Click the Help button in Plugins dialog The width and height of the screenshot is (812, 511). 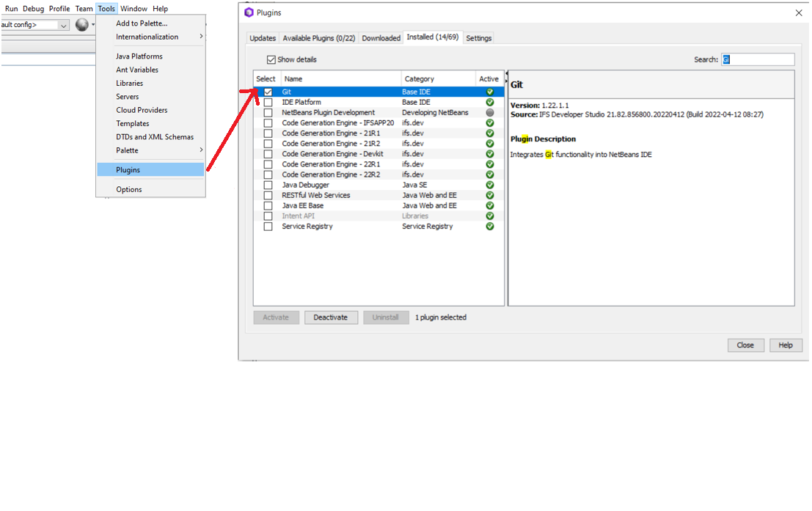point(786,345)
